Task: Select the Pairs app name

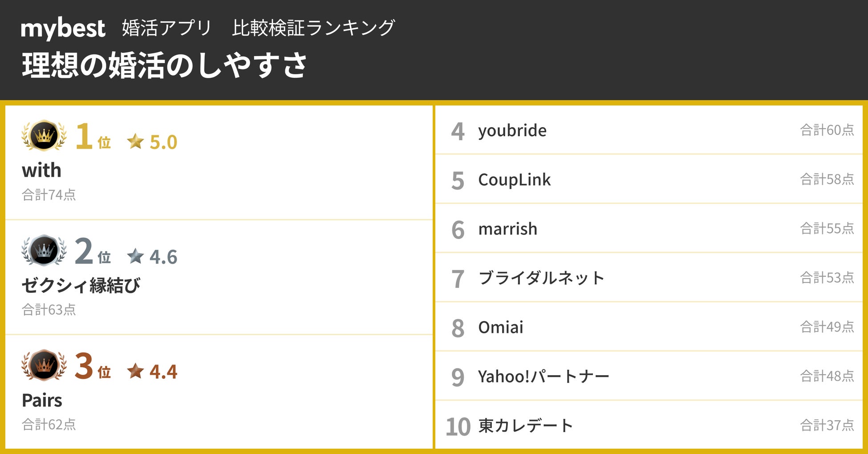Action: click(42, 400)
